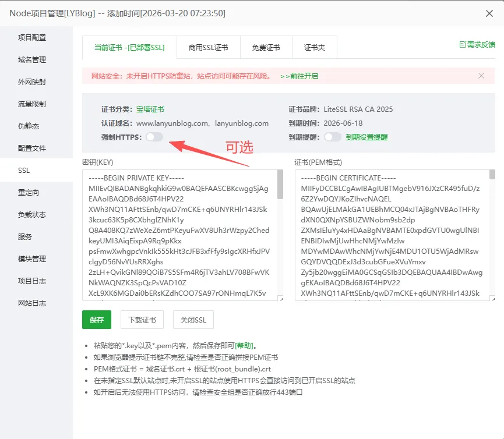504x439 pixels.
Task: Open 配置文件 in the sidebar
Action: [32, 148]
